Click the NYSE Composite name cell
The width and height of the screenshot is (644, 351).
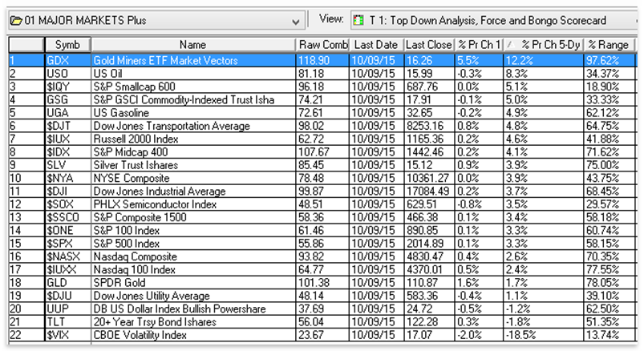pyautogui.click(x=193, y=178)
